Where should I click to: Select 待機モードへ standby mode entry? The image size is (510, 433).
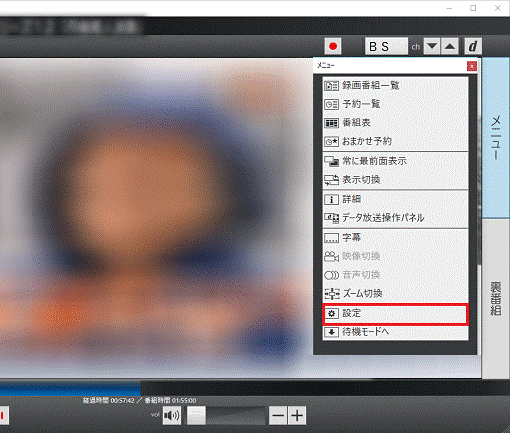(395, 332)
